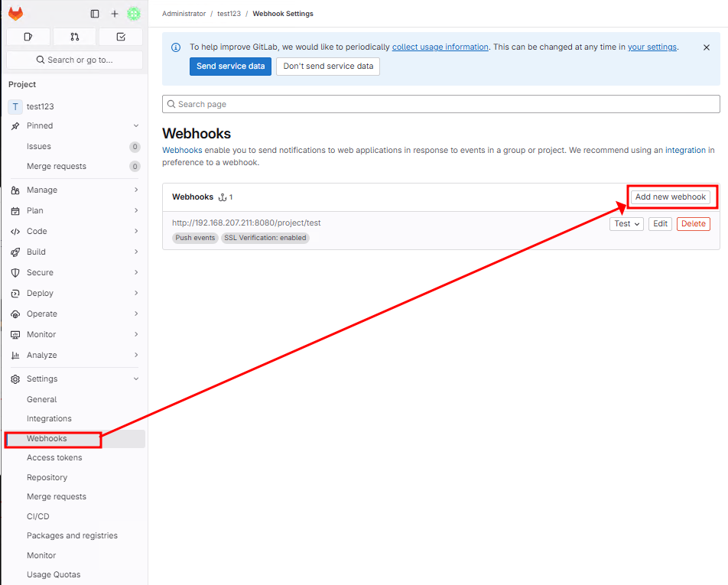This screenshot has width=728, height=585.
Task: Open merge requests icon shortcut
Action: (75, 37)
